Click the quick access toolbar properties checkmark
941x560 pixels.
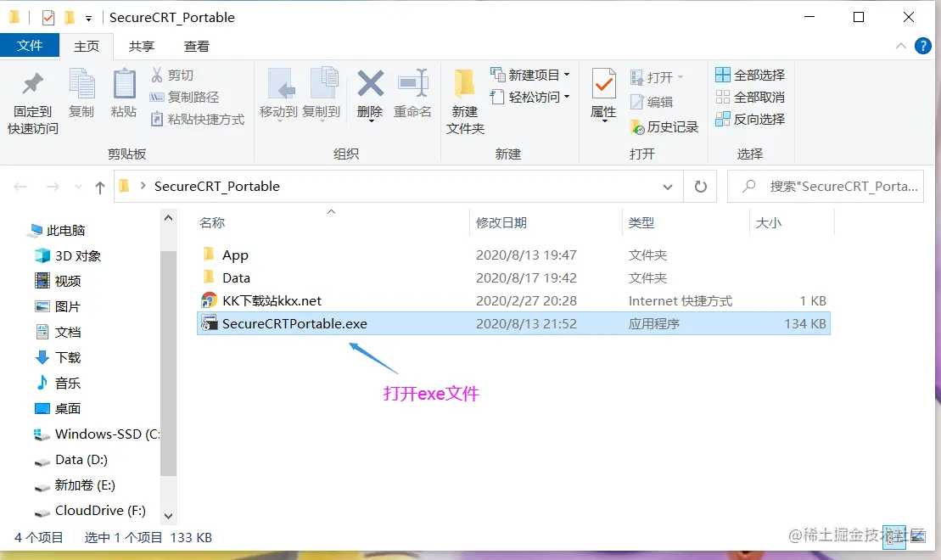coord(48,18)
